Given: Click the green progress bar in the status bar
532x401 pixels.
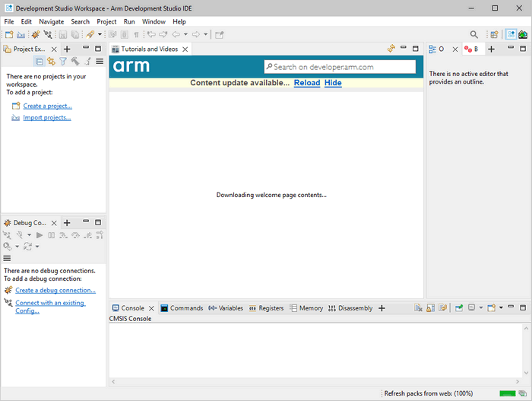Looking at the screenshot, I should (x=508, y=393).
